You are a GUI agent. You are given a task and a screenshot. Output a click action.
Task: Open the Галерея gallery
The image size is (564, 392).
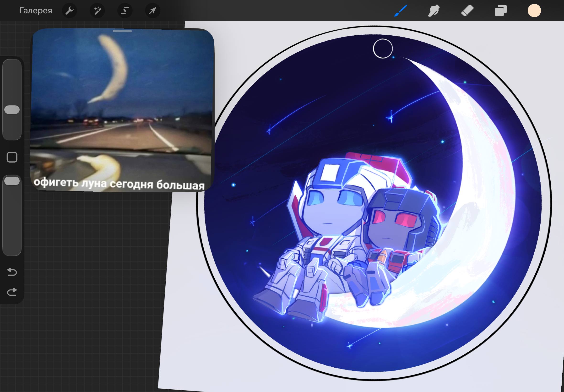point(36,11)
